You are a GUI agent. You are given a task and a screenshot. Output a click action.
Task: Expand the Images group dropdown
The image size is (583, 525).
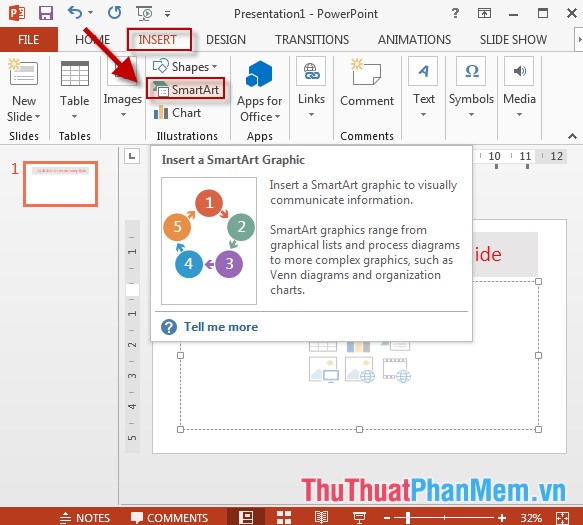(x=123, y=115)
